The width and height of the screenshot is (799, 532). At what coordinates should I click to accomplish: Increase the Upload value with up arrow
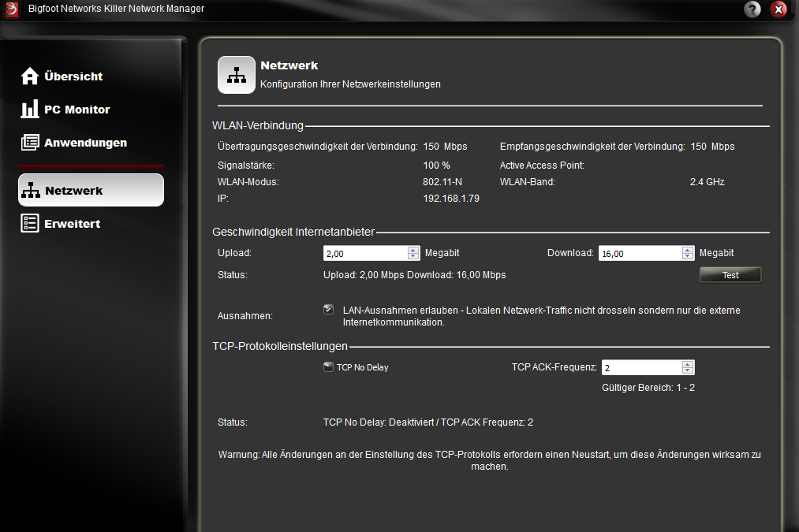413,250
